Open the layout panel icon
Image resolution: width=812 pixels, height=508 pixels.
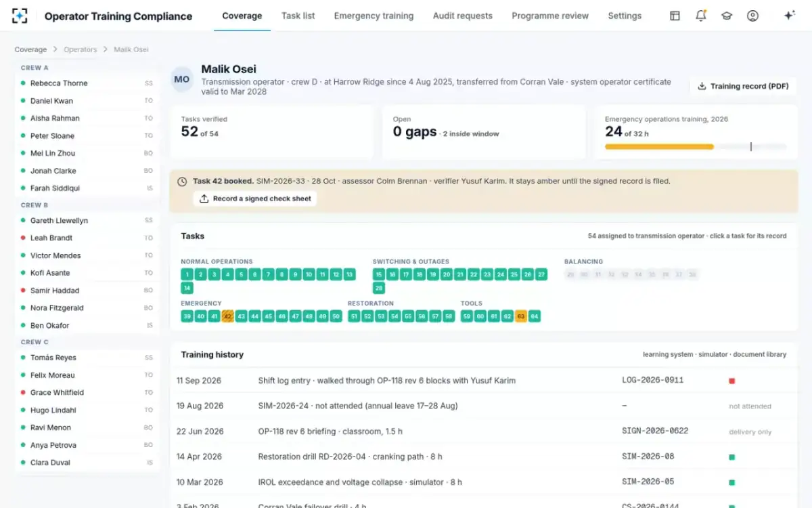click(x=675, y=16)
